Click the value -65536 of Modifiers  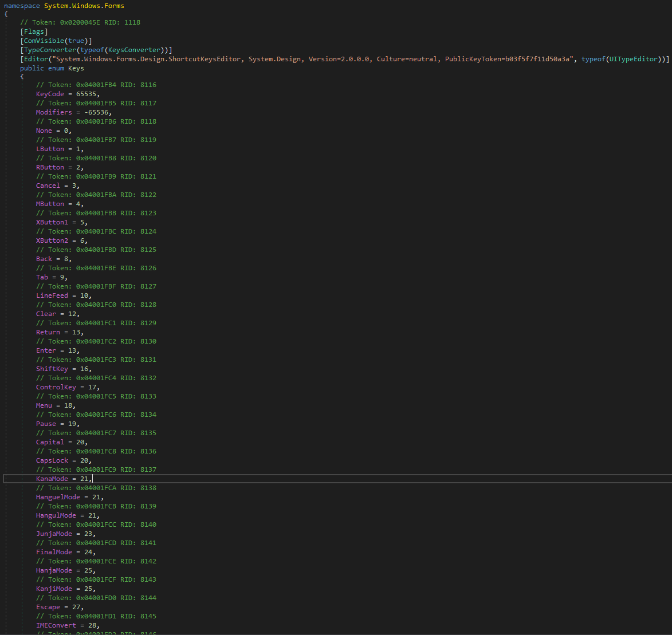coord(96,112)
